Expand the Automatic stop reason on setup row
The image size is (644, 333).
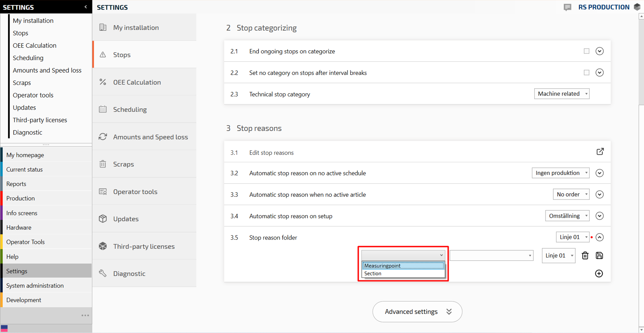[x=599, y=216]
